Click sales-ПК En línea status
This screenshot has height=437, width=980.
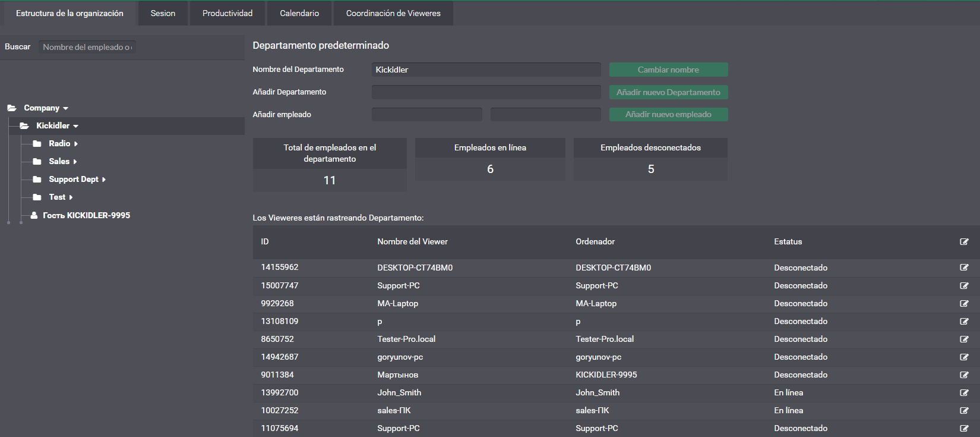[789, 410]
